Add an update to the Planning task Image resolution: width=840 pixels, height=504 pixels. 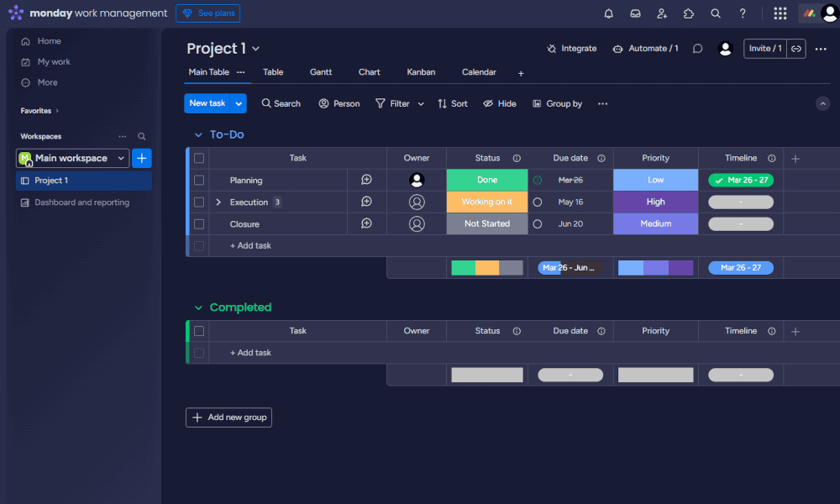click(366, 180)
